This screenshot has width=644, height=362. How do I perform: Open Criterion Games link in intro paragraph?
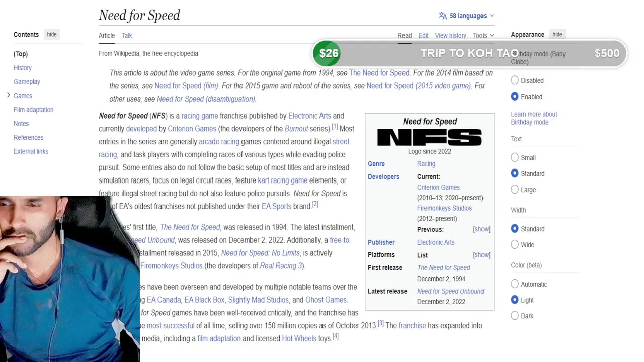click(x=192, y=129)
